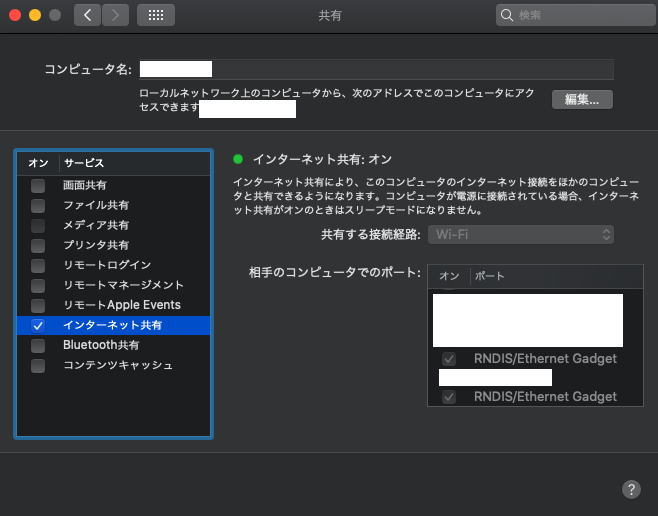This screenshot has height=516, width=658.
Task: Minimize the window with yellow button
Action: 35,16
